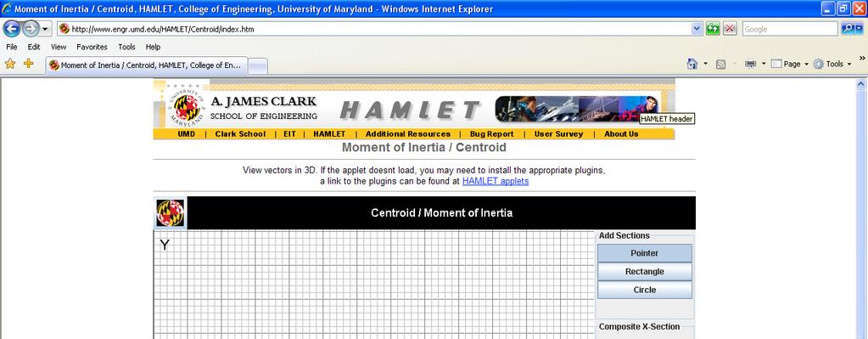This screenshot has width=868, height=339.
Task: Expand the address bar history dropdown
Action: tap(697, 29)
